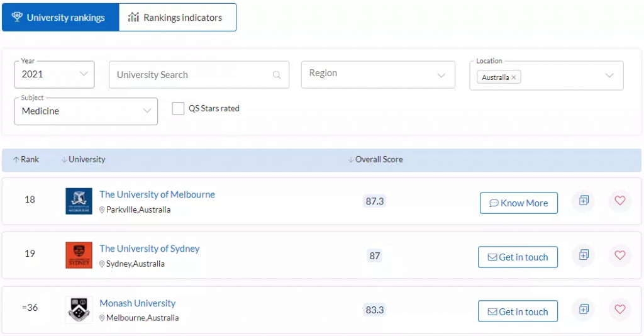This screenshot has height=336, width=644.
Task: Open the Year 2021 dropdown
Action: coord(54,74)
